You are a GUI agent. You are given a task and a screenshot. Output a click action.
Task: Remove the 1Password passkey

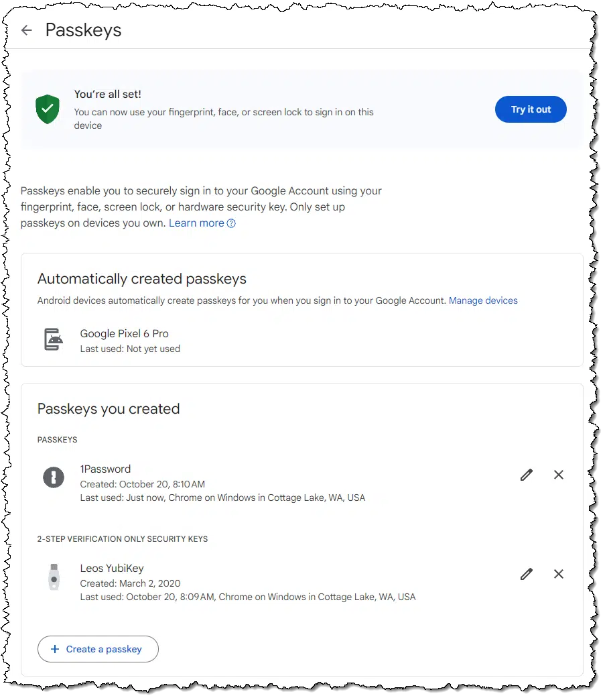(x=558, y=475)
